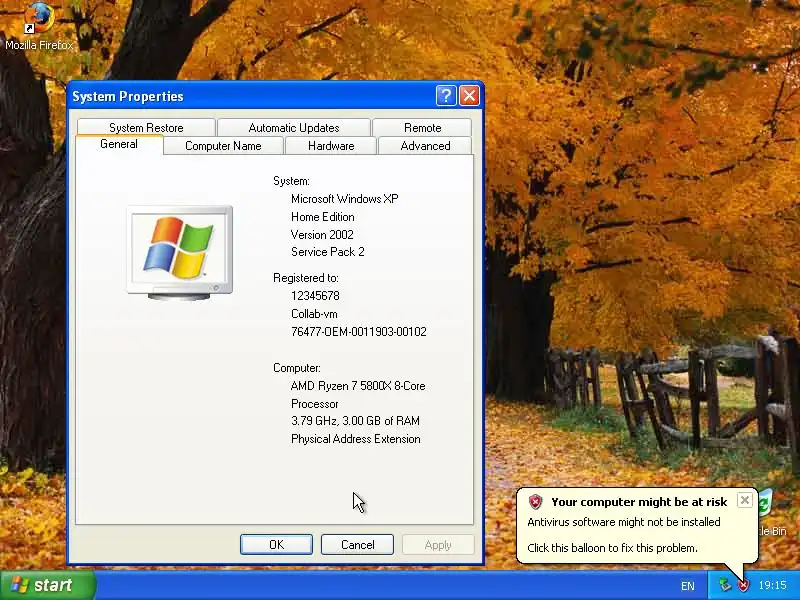Close the System Properties window
This screenshot has height=600, width=800.
(x=469, y=95)
